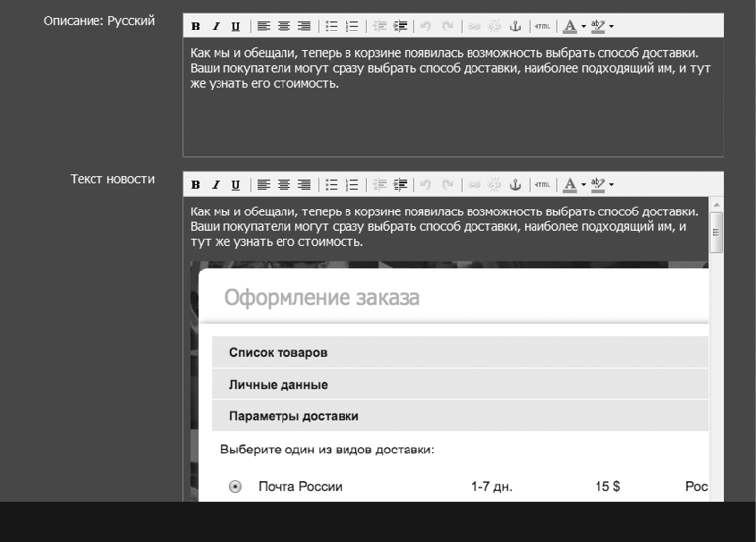
Task: Click the Текст новости label
Action: pyautogui.click(x=112, y=179)
